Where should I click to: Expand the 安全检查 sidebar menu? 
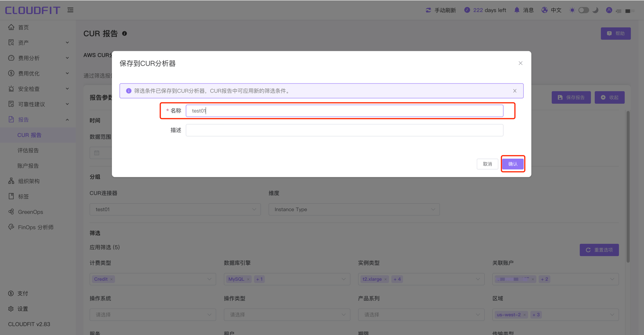(38, 89)
